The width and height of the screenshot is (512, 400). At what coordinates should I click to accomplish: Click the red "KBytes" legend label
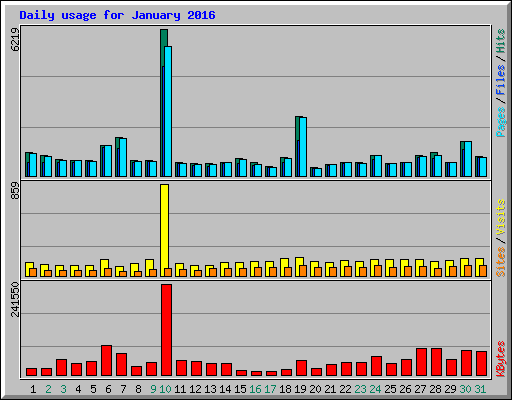click(501, 359)
